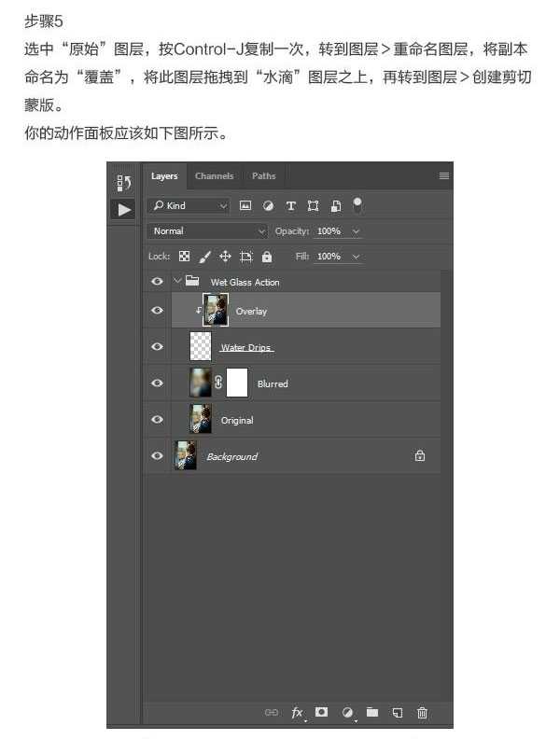Open the Normal blend mode dropdown
This screenshot has width=560, height=739.
208,231
